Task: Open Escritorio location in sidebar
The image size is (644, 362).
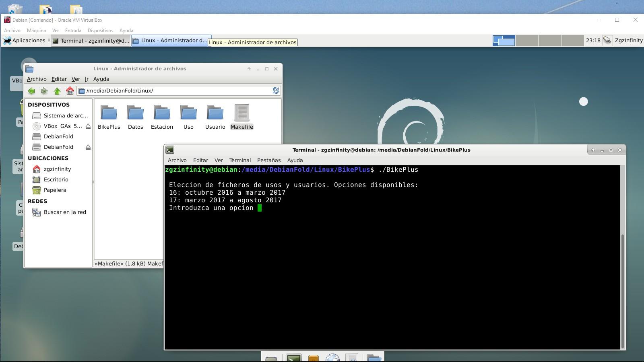Action: click(x=50, y=180)
